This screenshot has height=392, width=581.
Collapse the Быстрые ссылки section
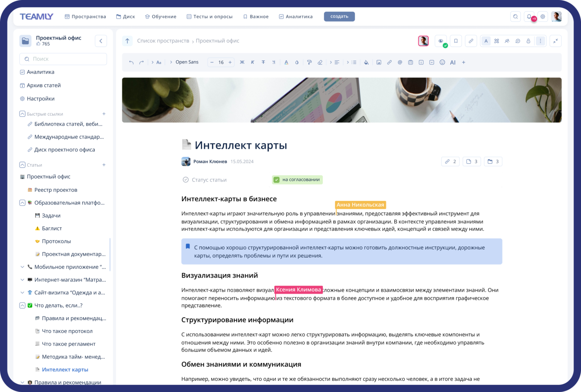(22, 114)
